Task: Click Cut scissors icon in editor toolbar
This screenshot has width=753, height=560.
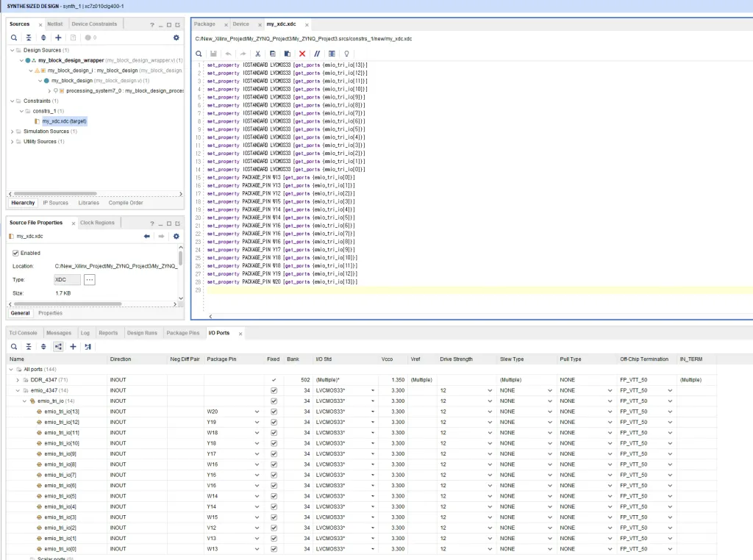Action: (x=258, y=54)
